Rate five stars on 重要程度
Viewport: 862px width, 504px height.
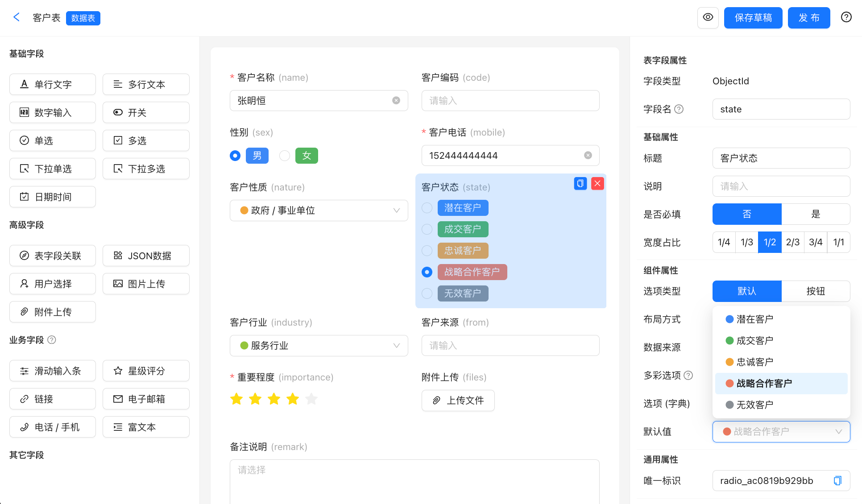coord(311,398)
